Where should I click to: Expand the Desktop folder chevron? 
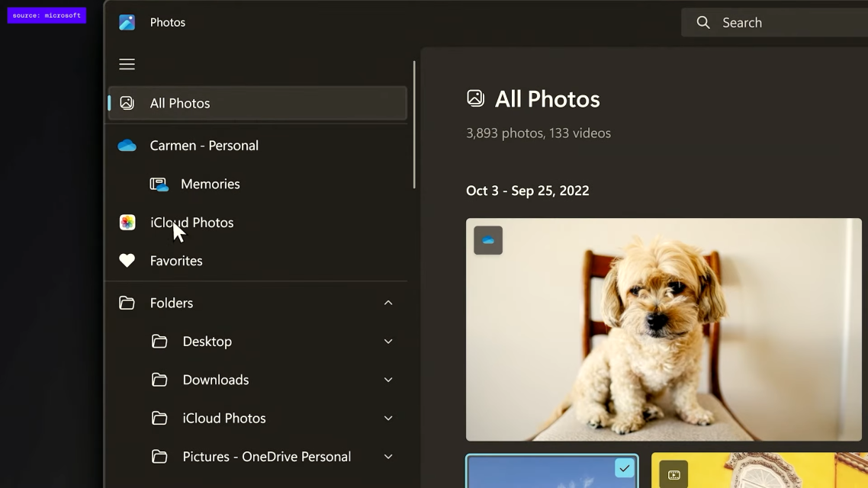388,342
